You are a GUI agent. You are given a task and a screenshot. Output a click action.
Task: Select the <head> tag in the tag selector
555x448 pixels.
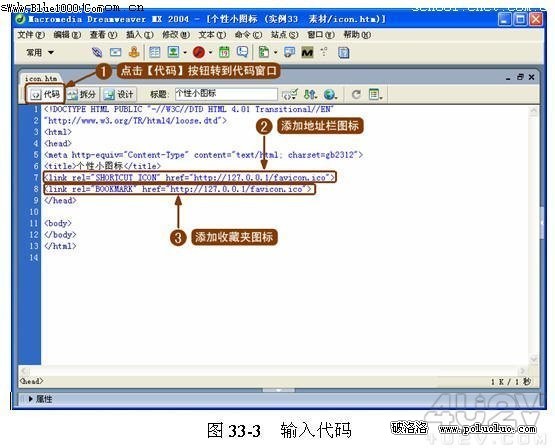tap(32, 381)
